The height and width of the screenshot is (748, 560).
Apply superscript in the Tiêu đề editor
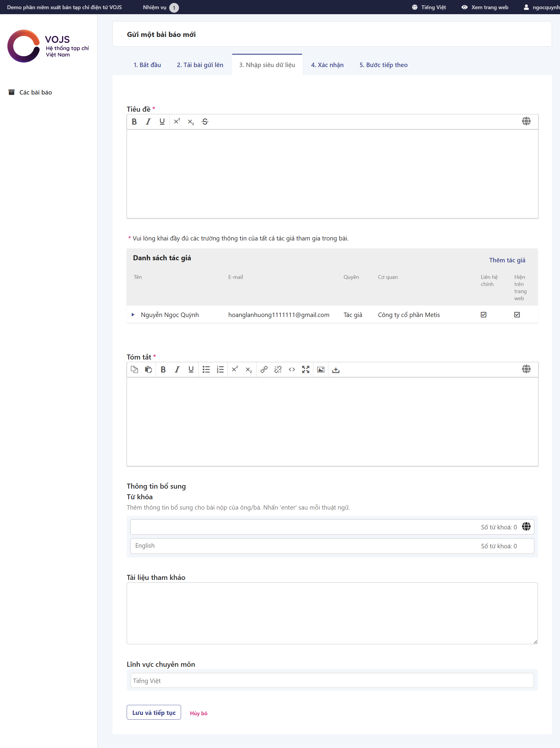(x=177, y=122)
